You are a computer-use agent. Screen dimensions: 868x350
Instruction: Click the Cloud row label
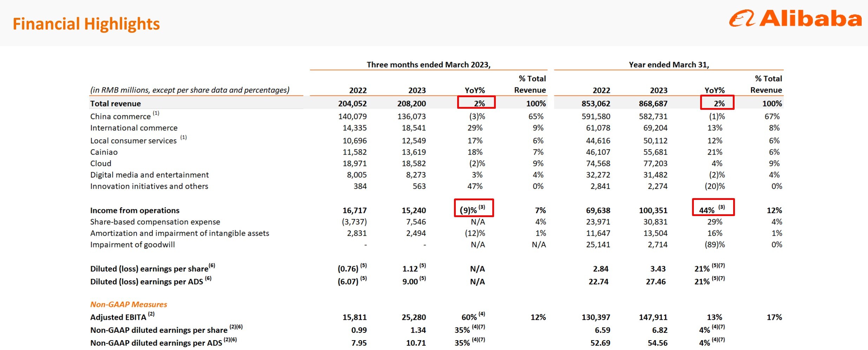101,163
